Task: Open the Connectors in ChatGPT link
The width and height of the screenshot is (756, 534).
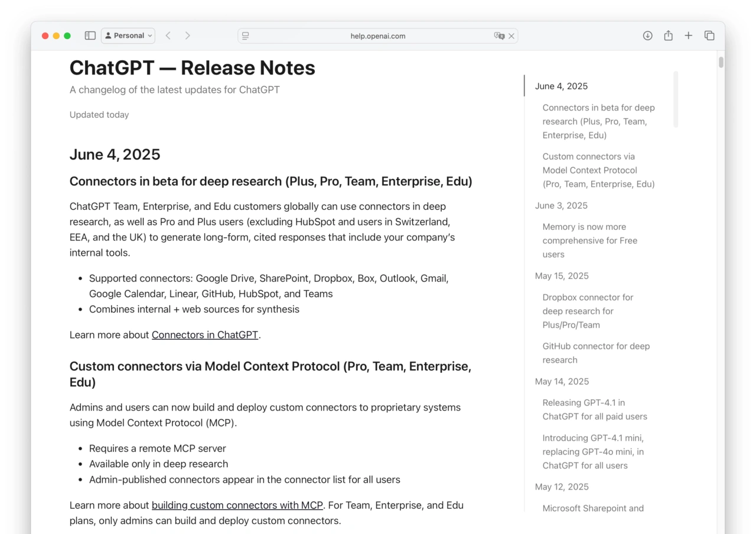Action: (x=204, y=335)
